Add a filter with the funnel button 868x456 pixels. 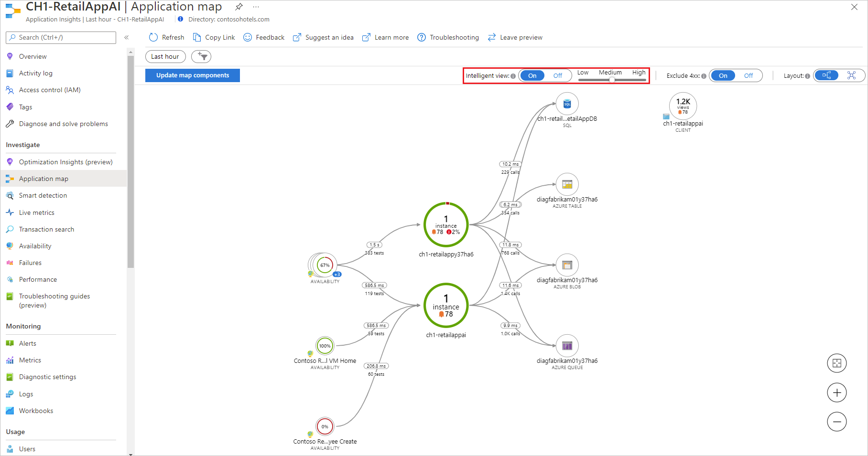point(201,56)
